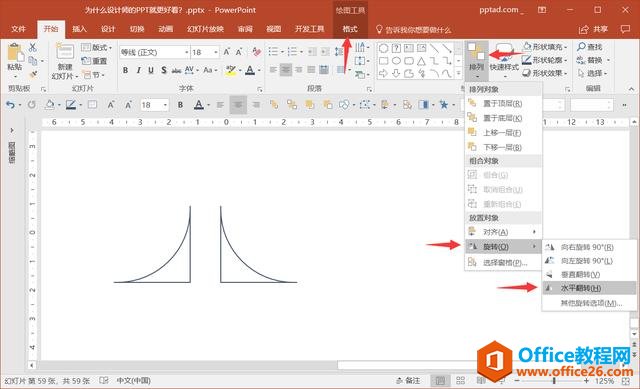
Task: Switch to Design (设计) tab
Action: [x=108, y=29]
